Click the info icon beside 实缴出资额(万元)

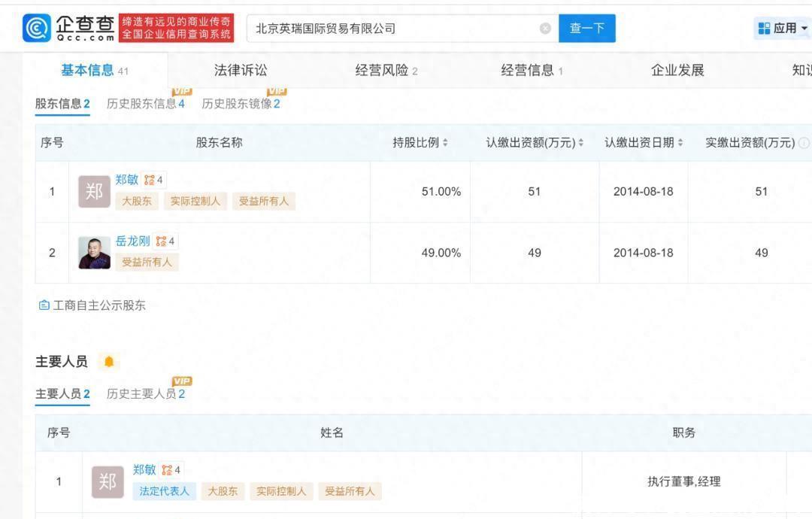click(804, 142)
